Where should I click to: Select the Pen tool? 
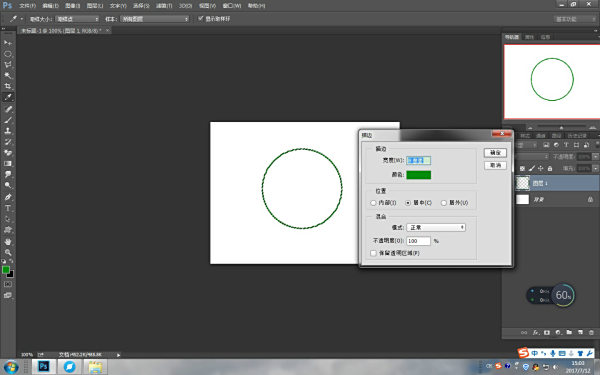pos(8,197)
